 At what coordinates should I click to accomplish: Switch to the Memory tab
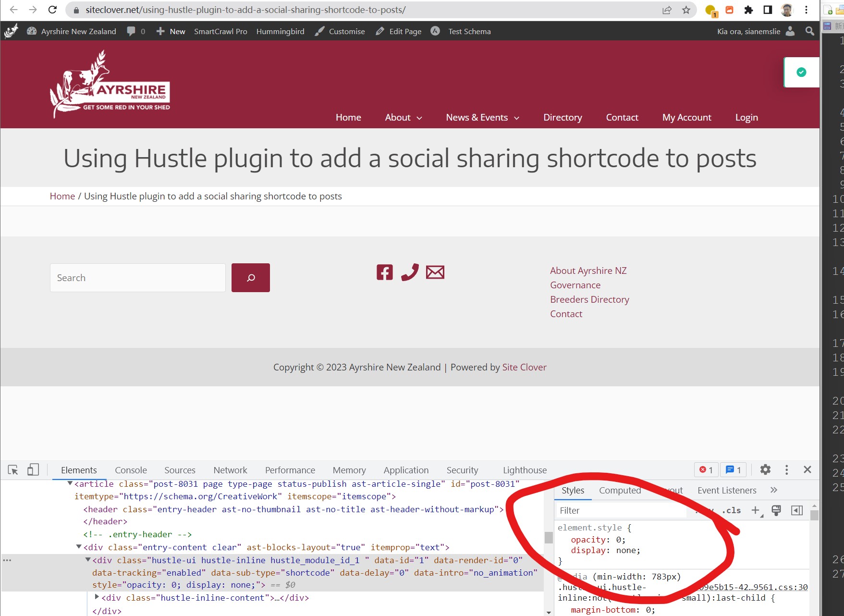click(349, 470)
